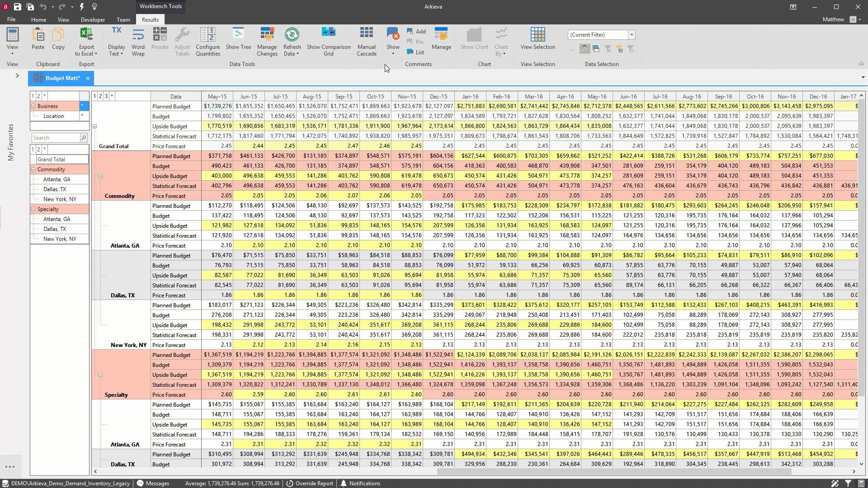Screen dimensions: 868x488
Task: Click the Redo arrow icon
Action: click(x=62, y=7)
